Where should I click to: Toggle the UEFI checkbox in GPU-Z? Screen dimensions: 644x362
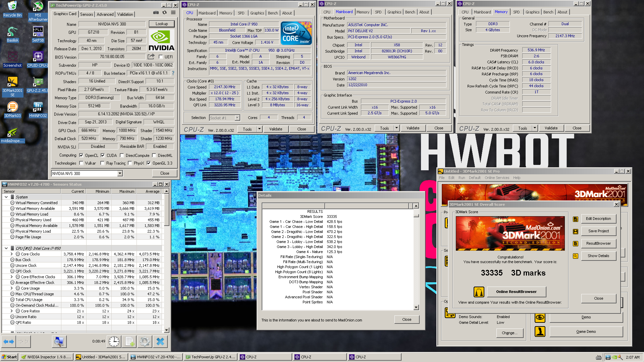[161, 57]
